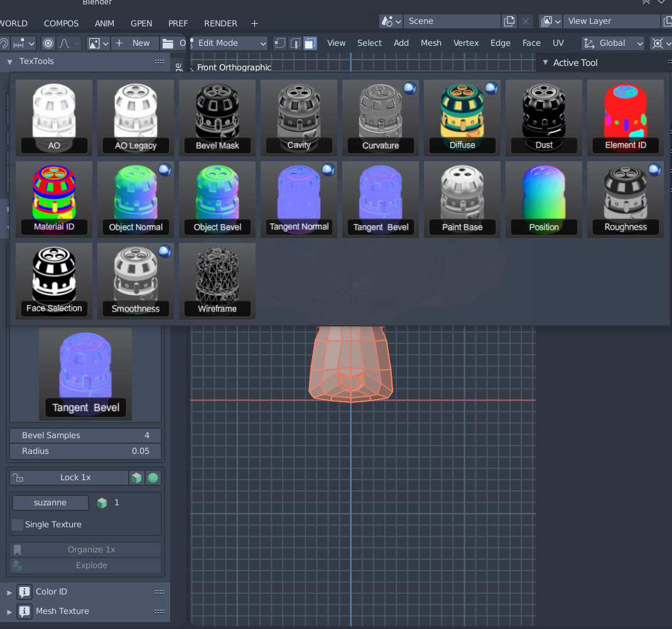Screen dimensions: 672x629
Task: Pick the Dust bake mode
Action: tap(544, 118)
